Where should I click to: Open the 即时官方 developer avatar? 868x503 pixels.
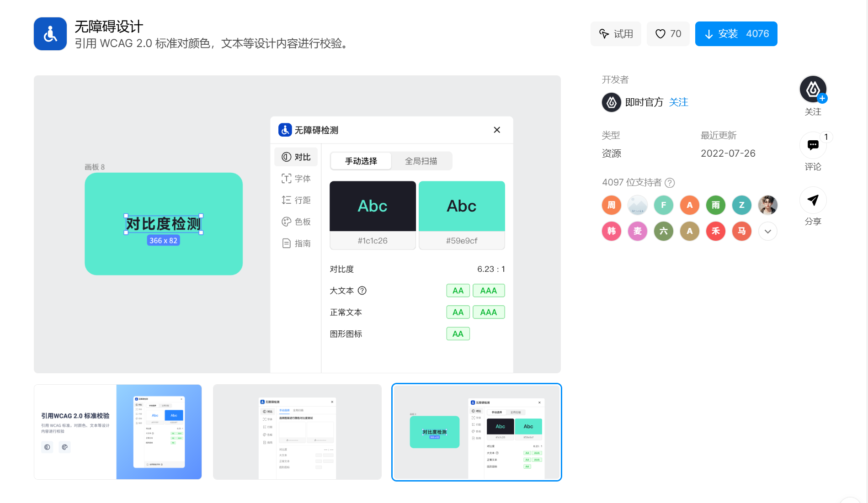612,102
